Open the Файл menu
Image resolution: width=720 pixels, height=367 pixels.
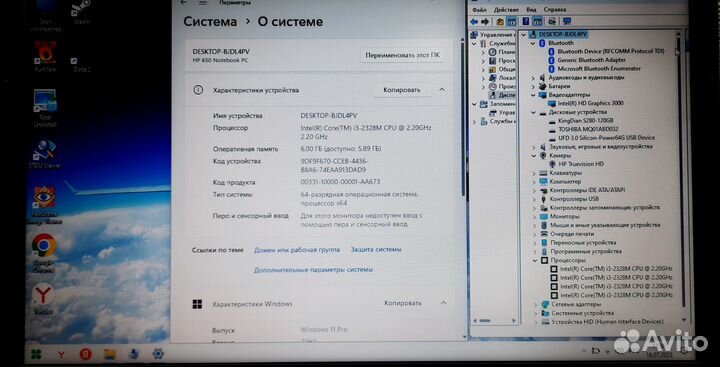[479, 9]
